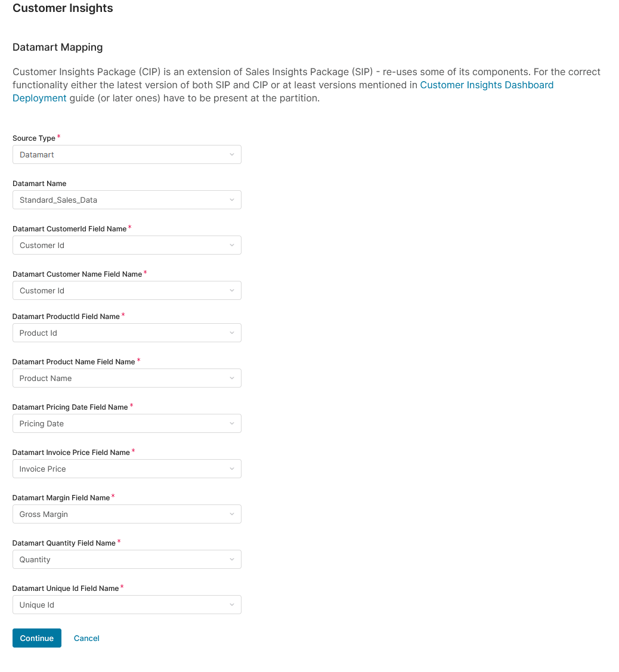619x672 pixels.
Task: Click chevron arrow of ProductId field
Action: [232, 333]
